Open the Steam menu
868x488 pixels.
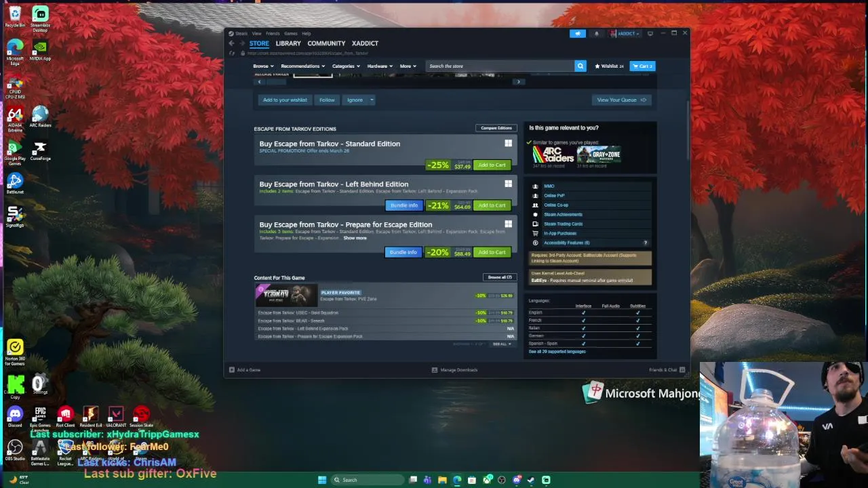pos(238,33)
